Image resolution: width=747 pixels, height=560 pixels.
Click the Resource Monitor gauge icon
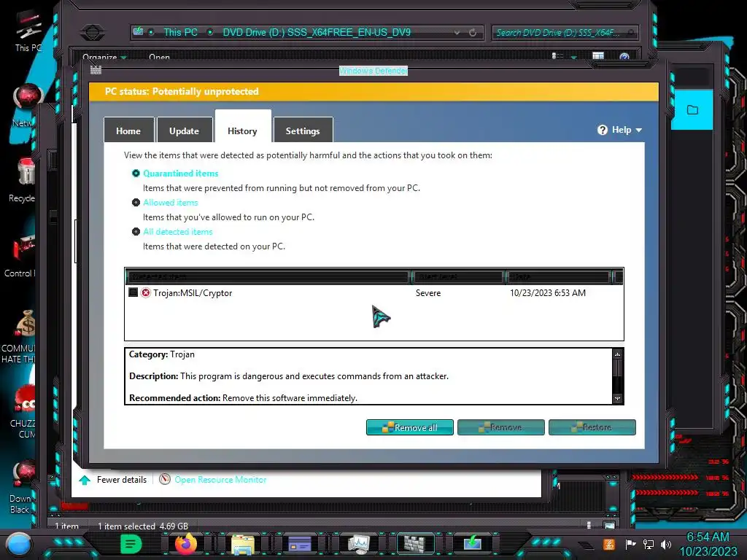165,479
